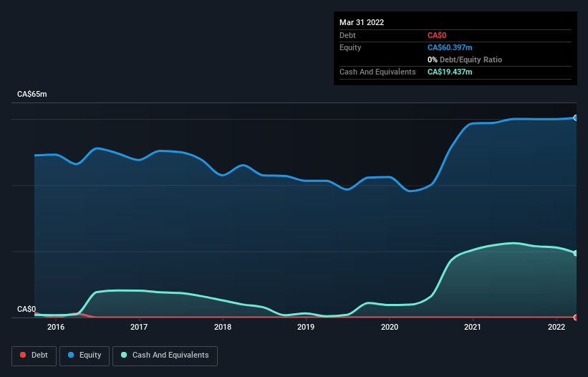Click the 2022 x-axis label
The width and height of the screenshot is (588, 377).
[556, 327]
